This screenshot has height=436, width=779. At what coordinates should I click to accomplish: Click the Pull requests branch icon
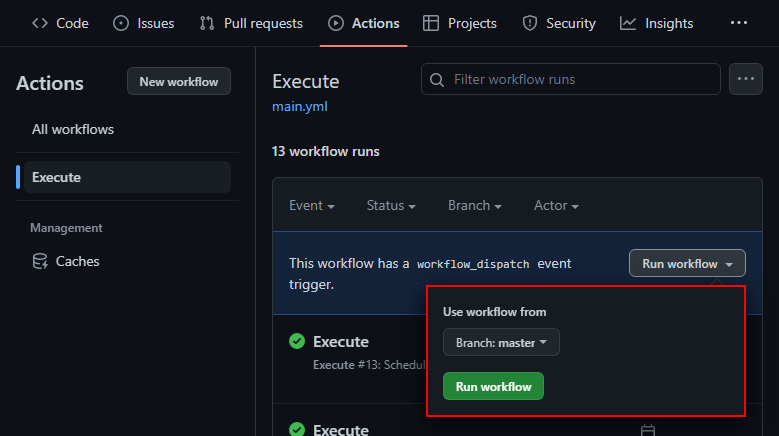207,23
